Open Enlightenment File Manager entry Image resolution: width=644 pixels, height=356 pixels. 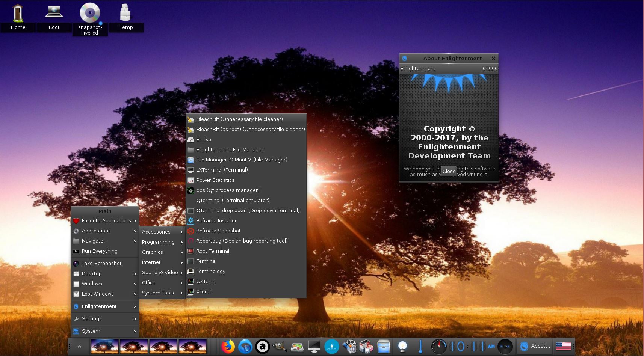(x=246, y=149)
